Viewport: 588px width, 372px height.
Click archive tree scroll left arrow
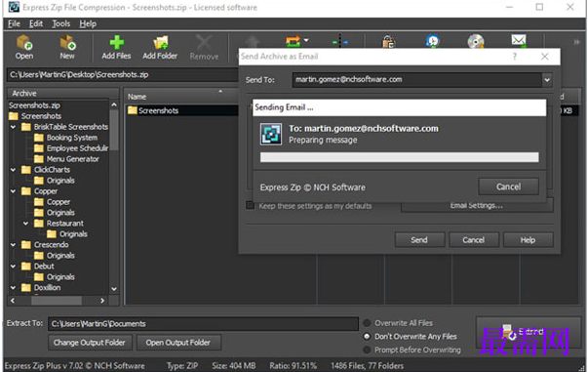13,301
